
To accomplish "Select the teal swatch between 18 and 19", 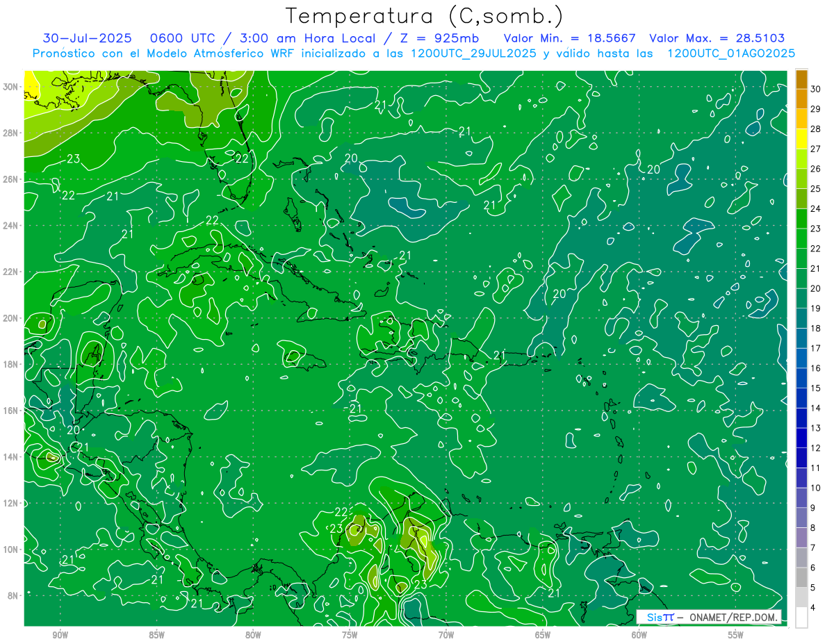I will click(801, 318).
